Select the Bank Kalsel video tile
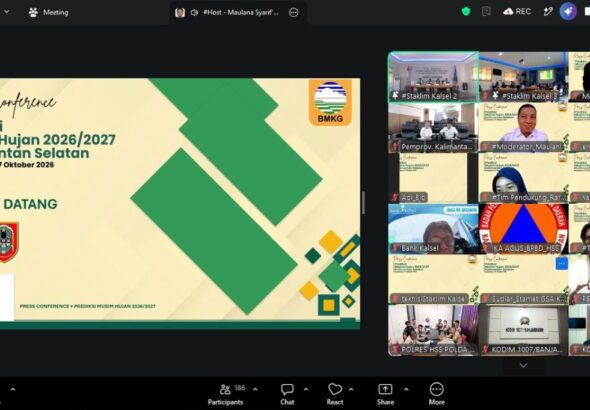Image resolution: width=590 pixels, height=410 pixels. point(433,229)
